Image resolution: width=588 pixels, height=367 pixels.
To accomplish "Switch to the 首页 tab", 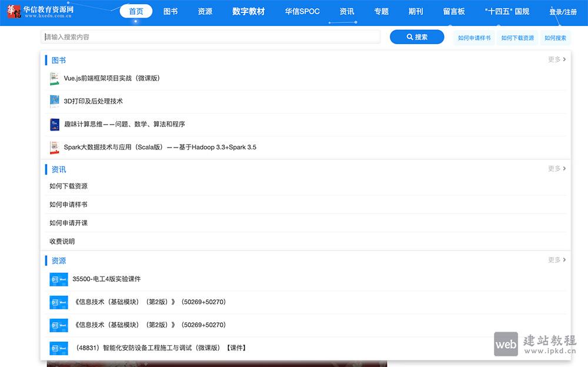I will click(x=136, y=11).
